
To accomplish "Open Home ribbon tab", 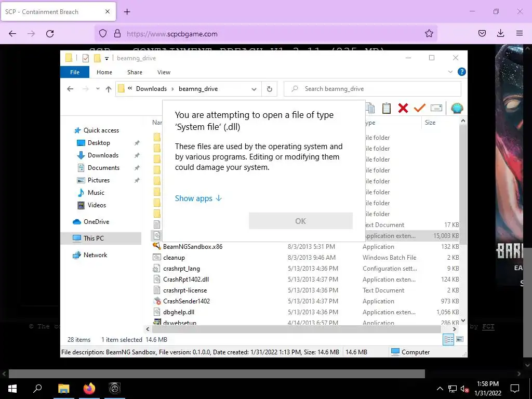I will point(104,72).
